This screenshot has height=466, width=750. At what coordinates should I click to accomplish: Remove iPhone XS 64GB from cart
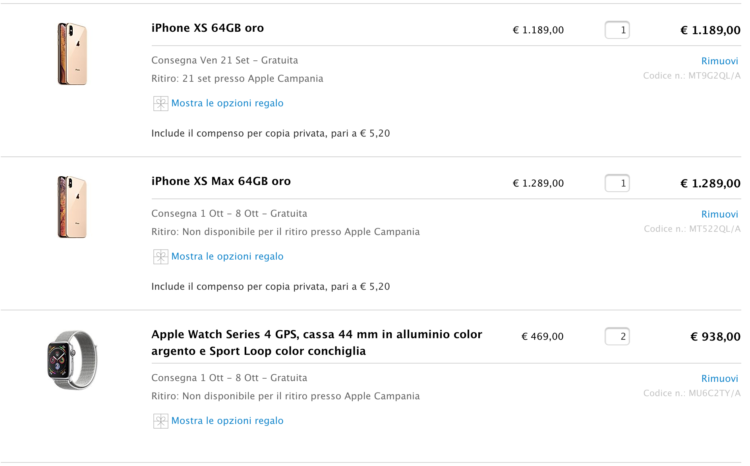tap(719, 61)
